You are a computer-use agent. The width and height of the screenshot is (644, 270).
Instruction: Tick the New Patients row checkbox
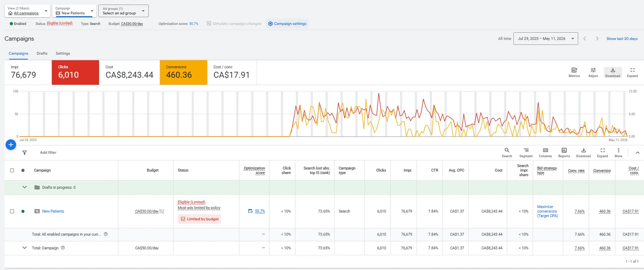pos(12,211)
